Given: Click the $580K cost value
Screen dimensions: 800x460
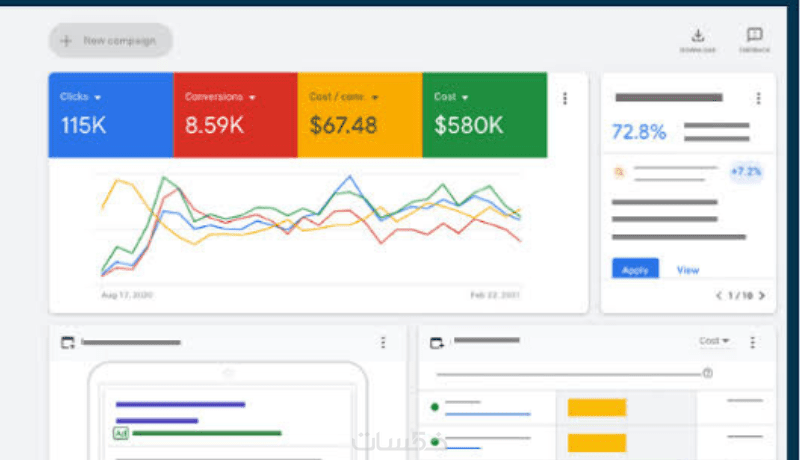Looking at the screenshot, I should pyautogui.click(x=468, y=125).
